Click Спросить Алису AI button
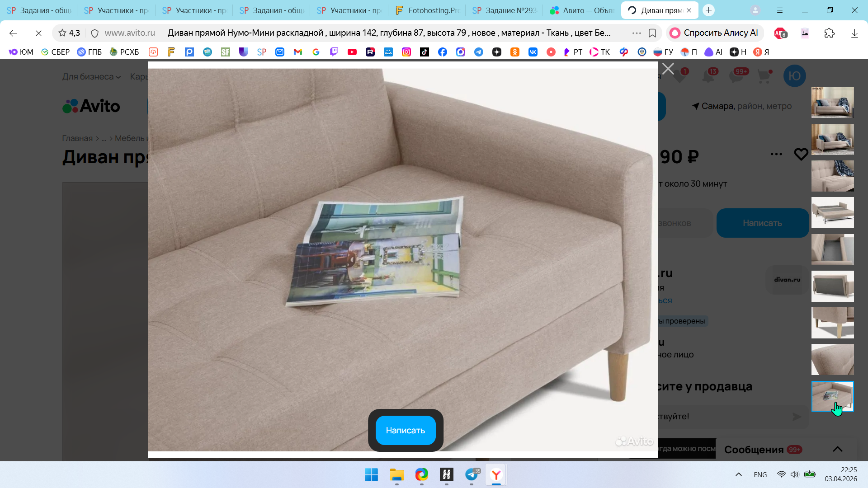868x488 pixels. [x=714, y=33]
